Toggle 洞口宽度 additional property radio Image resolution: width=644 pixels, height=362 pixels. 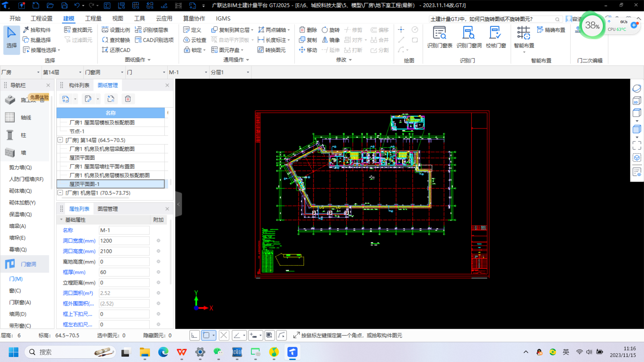158,241
